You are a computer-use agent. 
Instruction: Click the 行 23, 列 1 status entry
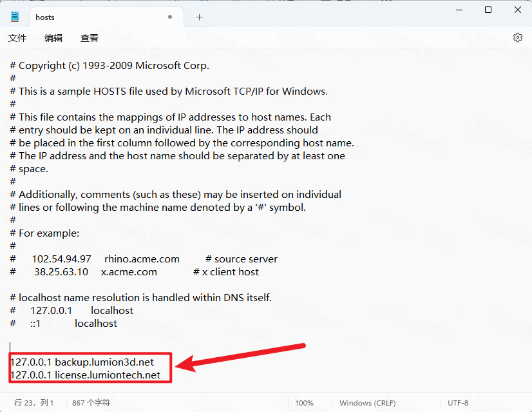(x=34, y=403)
